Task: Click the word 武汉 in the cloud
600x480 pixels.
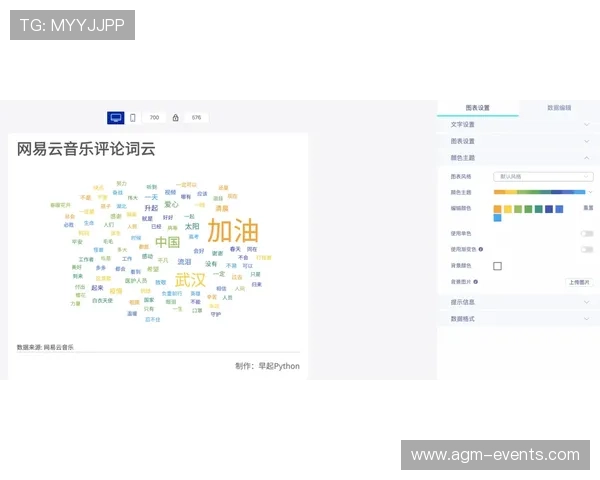Action: pyautogui.click(x=190, y=280)
